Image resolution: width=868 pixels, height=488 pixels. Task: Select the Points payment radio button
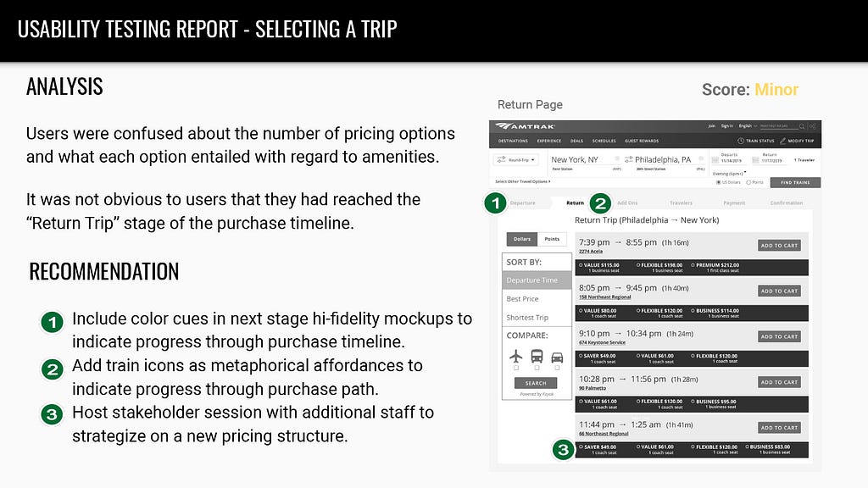tap(748, 182)
